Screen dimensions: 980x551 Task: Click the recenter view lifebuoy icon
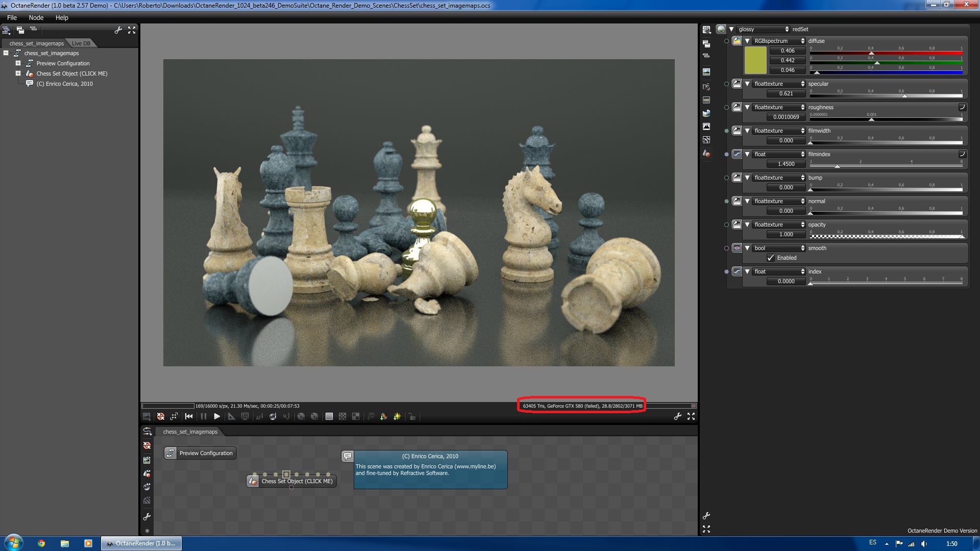[x=161, y=416]
